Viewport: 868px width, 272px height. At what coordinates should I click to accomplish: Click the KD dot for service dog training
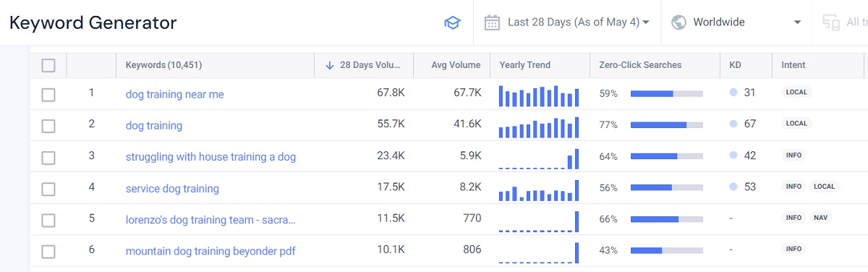pos(733,187)
